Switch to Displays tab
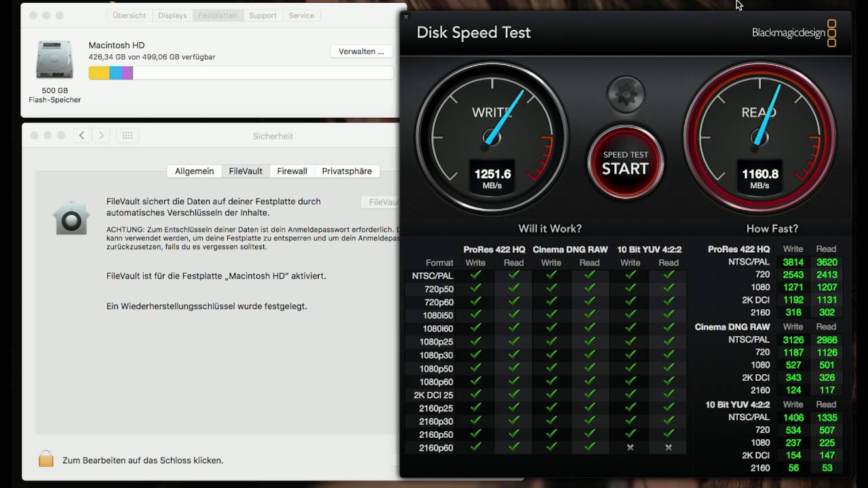Viewport: 868px width, 488px height. coord(172,15)
